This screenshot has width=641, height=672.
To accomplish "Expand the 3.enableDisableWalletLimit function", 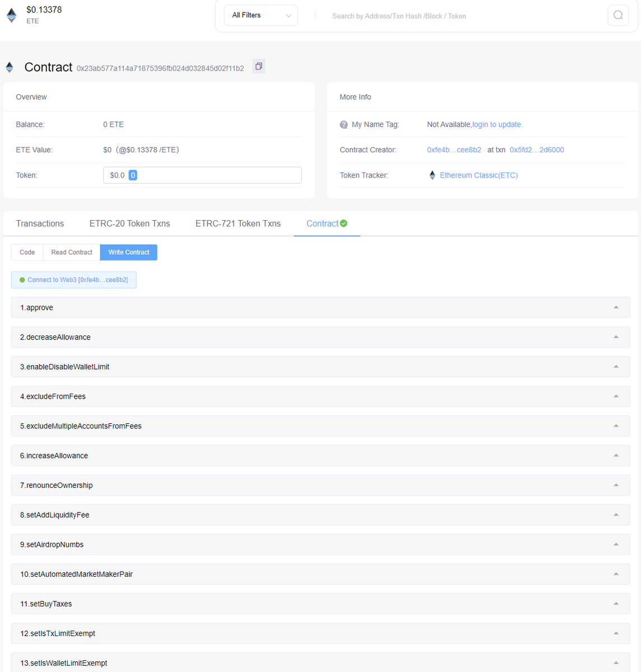I will click(320, 367).
